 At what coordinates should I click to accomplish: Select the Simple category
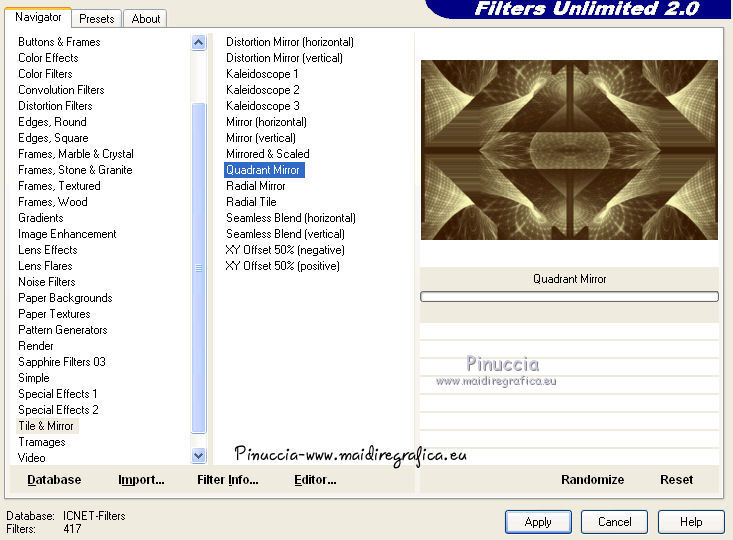coord(34,378)
